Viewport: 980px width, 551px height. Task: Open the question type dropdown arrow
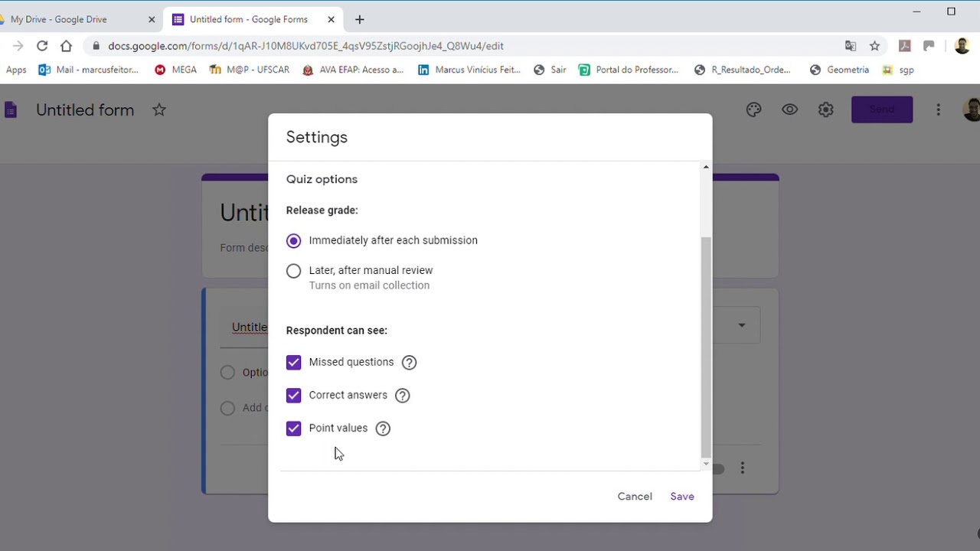point(741,325)
